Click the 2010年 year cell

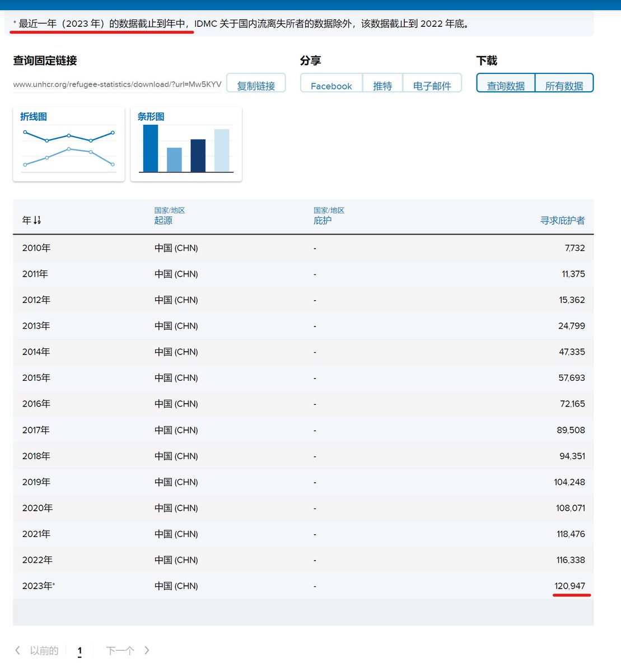click(36, 248)
